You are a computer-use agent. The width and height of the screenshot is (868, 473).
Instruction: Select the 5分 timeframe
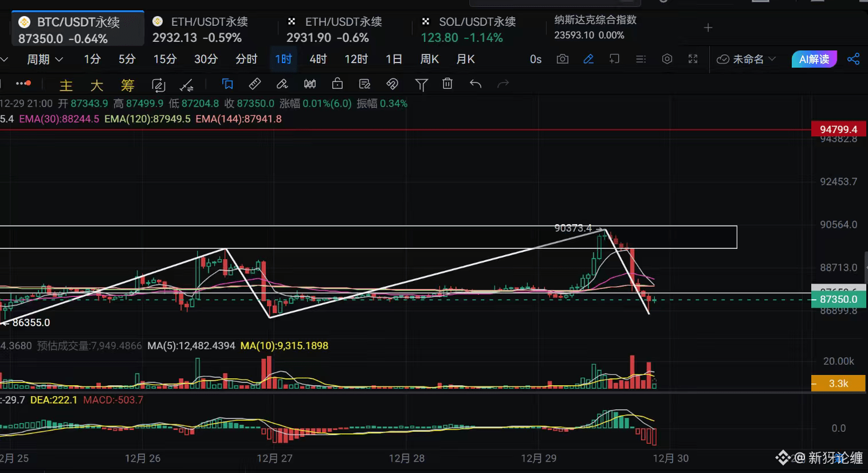tap(127, 59)
